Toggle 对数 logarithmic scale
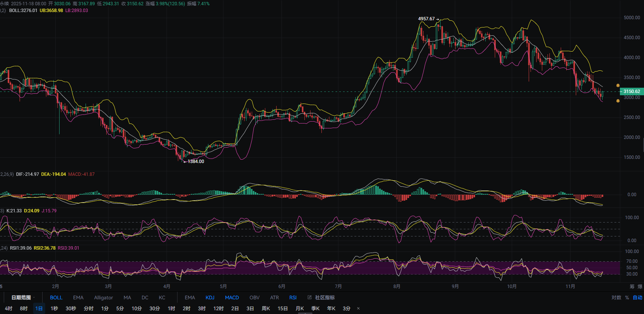The image size is (644, 314). point(616,297)
